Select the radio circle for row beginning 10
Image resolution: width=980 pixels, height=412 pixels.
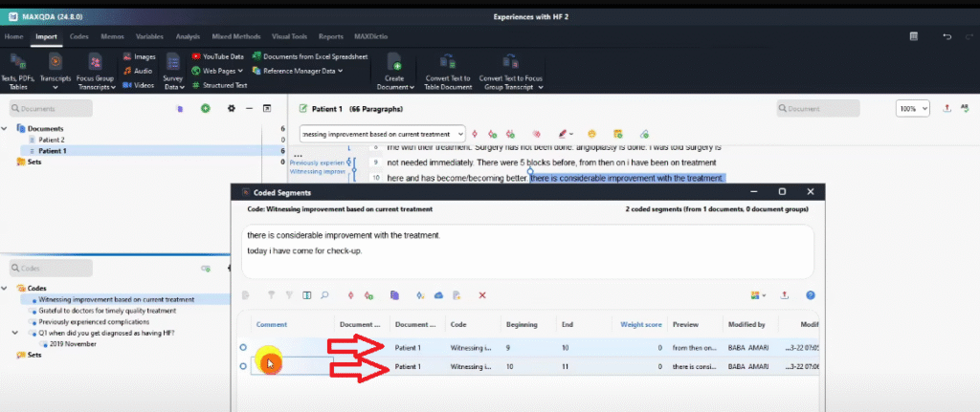pos(243,366)
